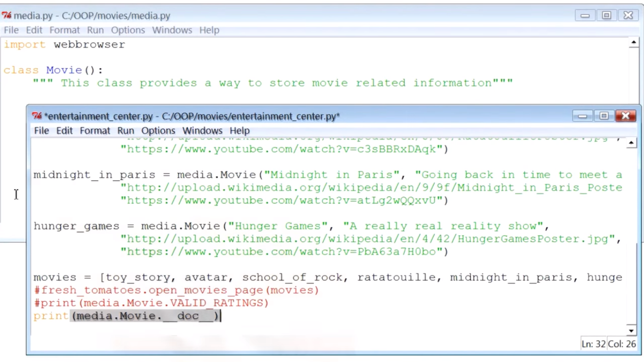Open Edit menu in entertainment_center.py window
This screenshot has height=362, width=644.
point(65,131)
